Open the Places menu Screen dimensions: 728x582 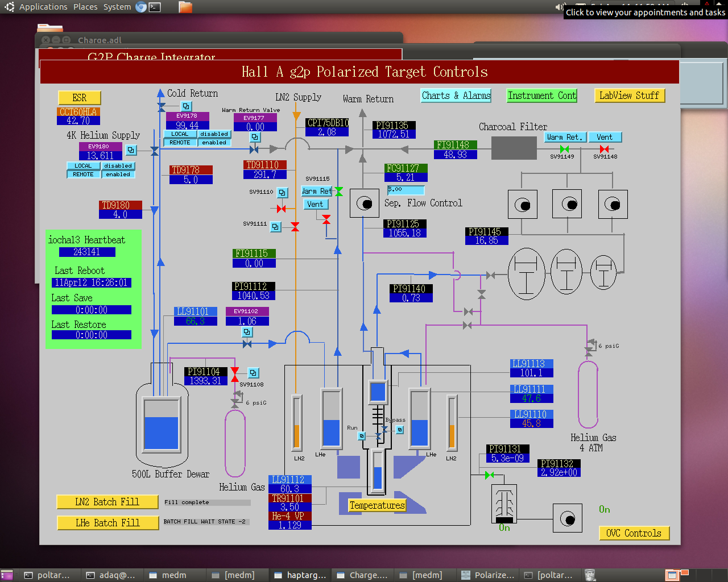coord(85,7)
